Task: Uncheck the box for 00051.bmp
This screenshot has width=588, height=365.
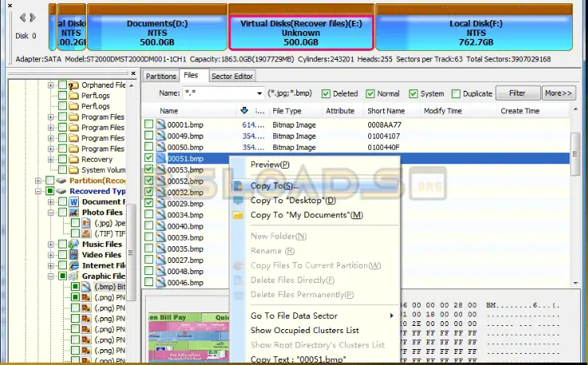Action: coord(149,158)
